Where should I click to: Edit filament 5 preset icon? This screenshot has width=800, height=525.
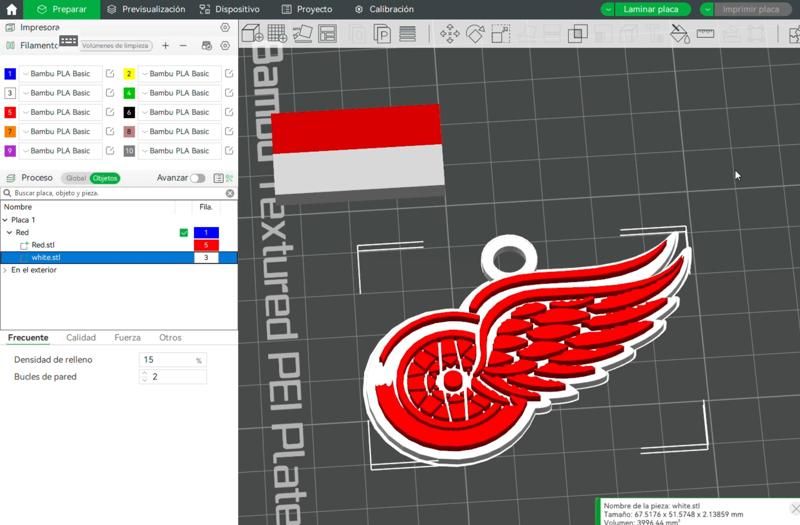click(110, 112)
